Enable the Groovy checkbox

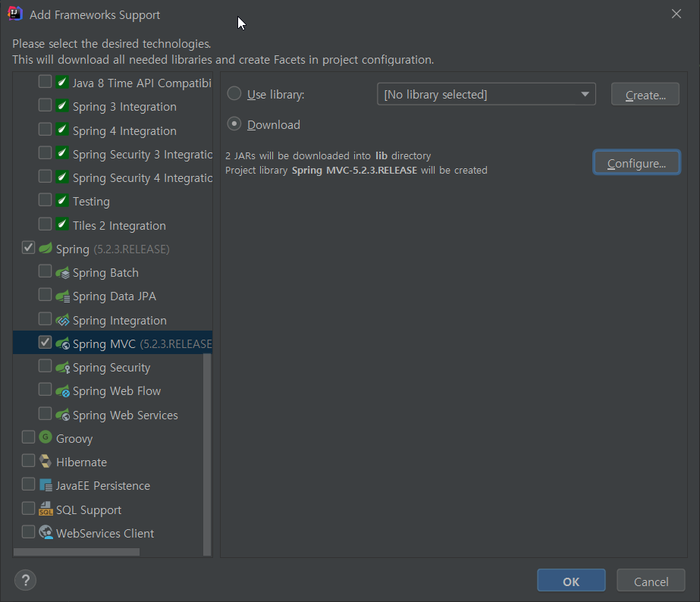coord(29,437)
